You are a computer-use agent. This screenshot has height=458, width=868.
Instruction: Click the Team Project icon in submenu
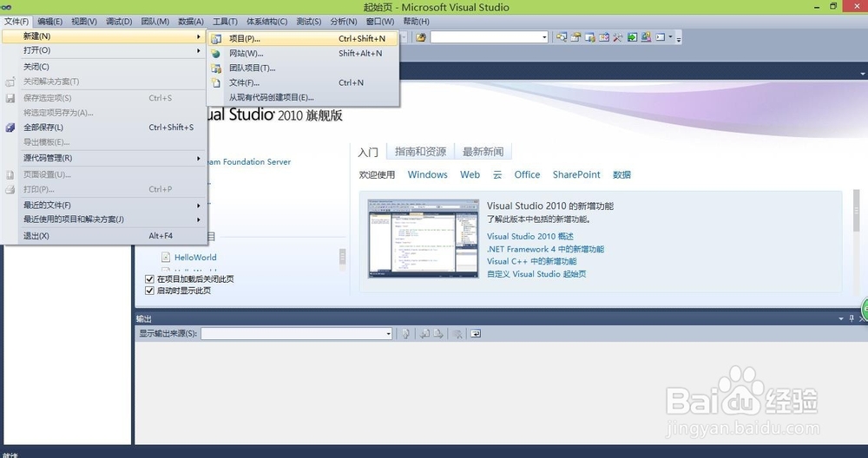tap(216, 68)
